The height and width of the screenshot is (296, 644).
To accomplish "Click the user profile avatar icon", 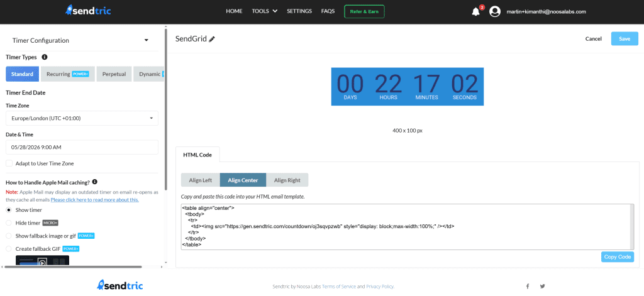I will click(x=495, y=11).
